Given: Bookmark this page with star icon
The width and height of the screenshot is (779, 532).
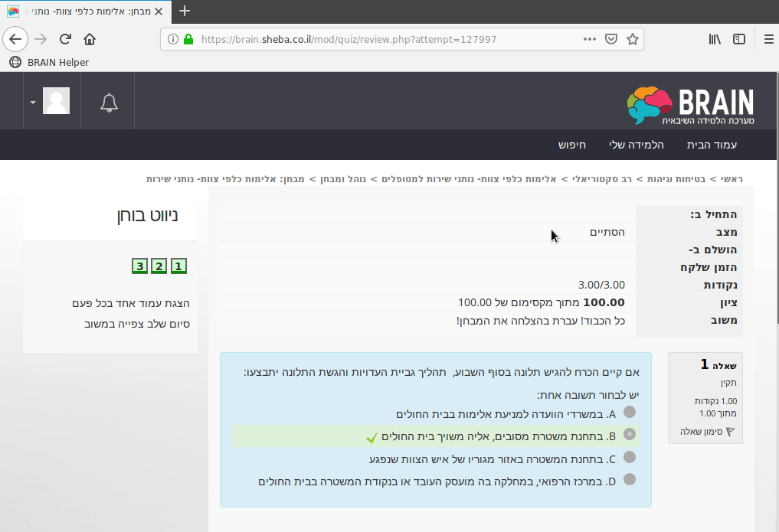Looking at the screenshot, I should 633,39.
